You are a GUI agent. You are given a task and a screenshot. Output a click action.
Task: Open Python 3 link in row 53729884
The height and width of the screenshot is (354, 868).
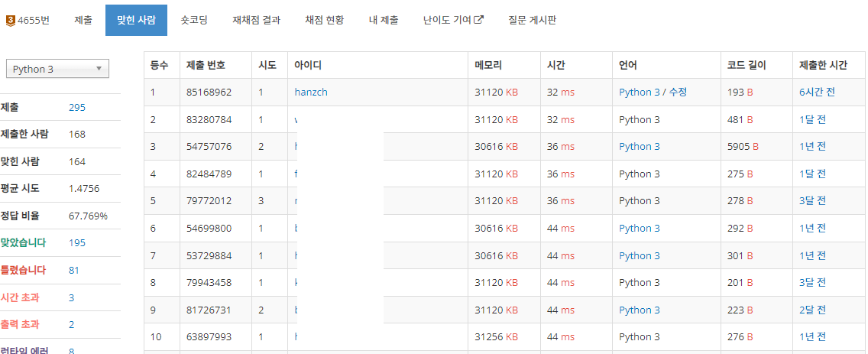pyautogui.click(x=640, y=255)
